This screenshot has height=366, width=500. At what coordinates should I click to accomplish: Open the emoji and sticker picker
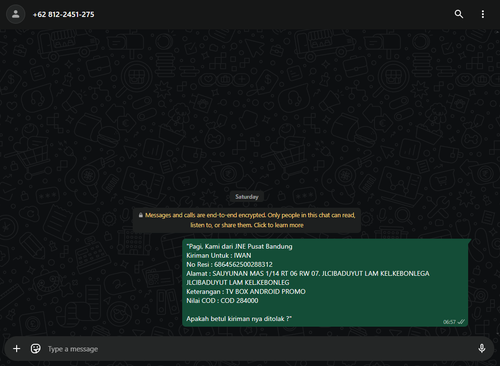pos(36,349)
